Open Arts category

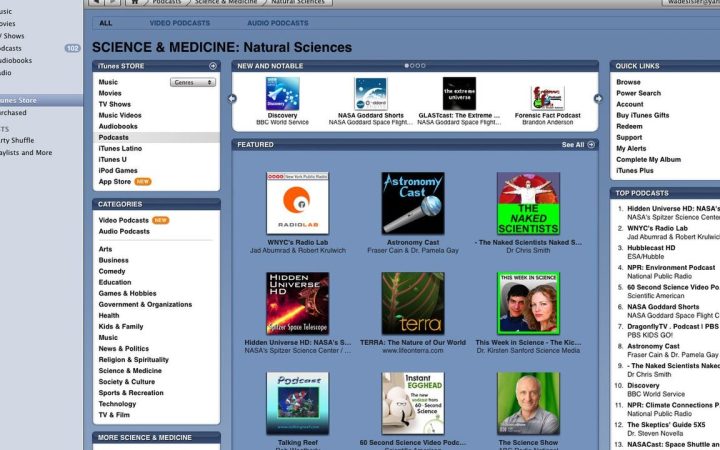point(105,249)
